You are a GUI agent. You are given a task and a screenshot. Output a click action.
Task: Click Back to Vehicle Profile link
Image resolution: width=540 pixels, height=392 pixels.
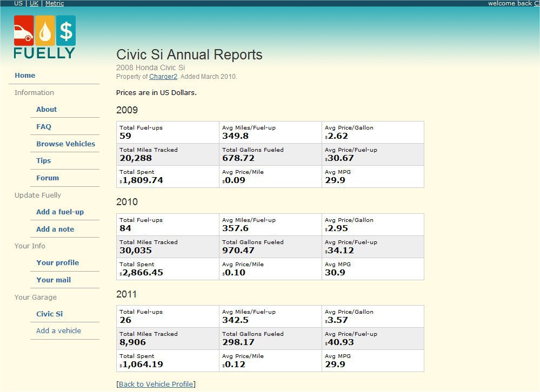coord(156,384)
